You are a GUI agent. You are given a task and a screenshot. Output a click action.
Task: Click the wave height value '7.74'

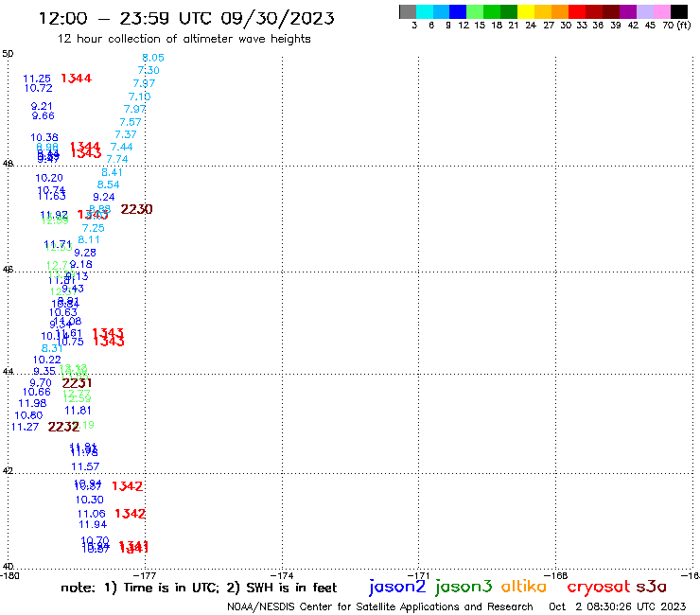point(117,159)
